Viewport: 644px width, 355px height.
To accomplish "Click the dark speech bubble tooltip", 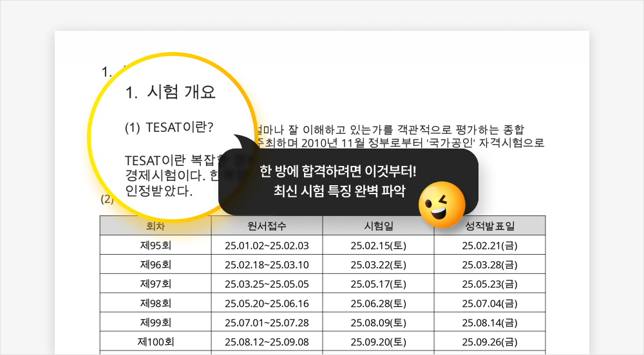I will pyautogui.click(x=348, y=181).
